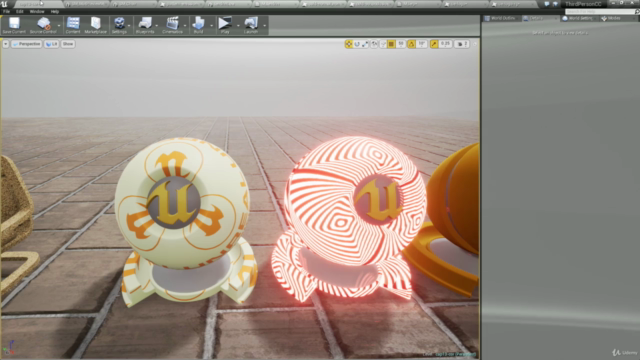The width and height of the screenshot is (640, 360).
Task: Open the File menu
Action: pyautogui.click(x=7, y=12)
